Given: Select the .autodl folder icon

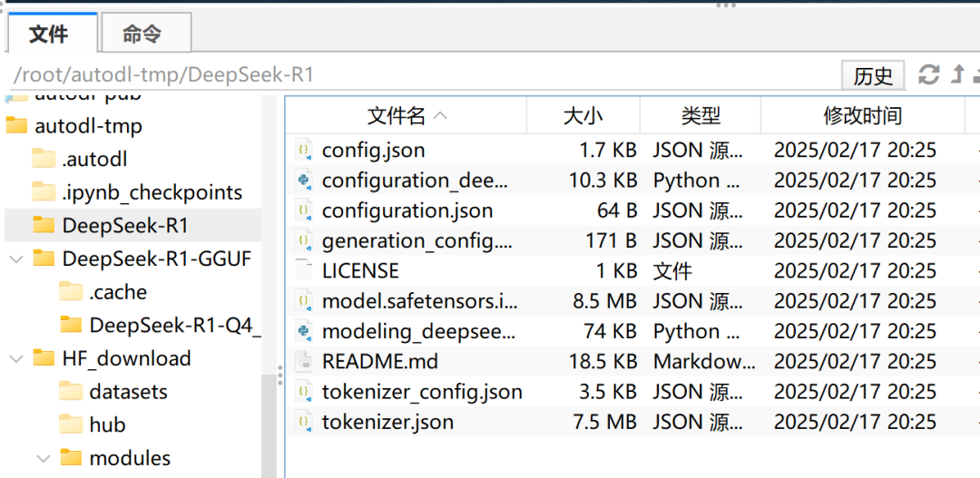Looking at the screenshot, I should pyautogui.click(x=44, y=159).
